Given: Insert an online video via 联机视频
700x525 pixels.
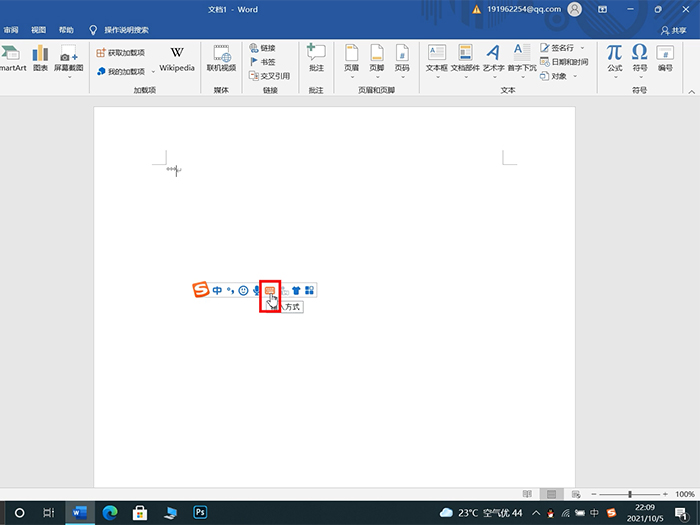Looking at the screenshot, I should point(221,58).
